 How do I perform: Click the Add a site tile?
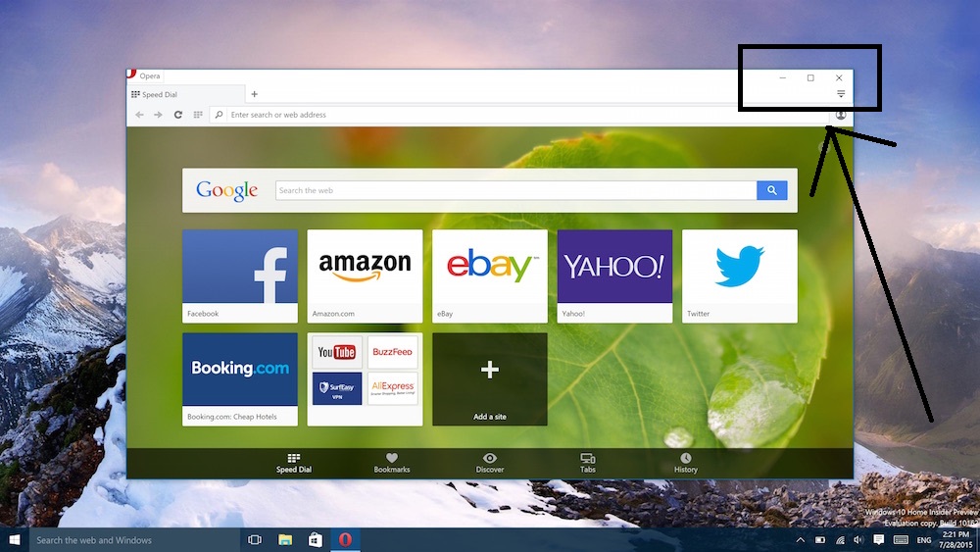coord(490,379)
